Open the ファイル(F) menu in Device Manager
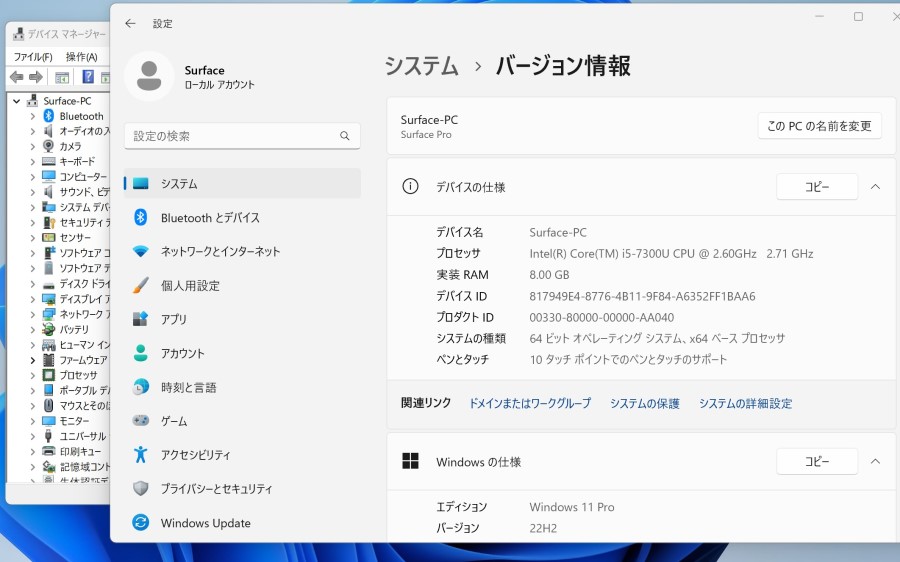Screen dimensions: 900x562 tap(33, 57)
